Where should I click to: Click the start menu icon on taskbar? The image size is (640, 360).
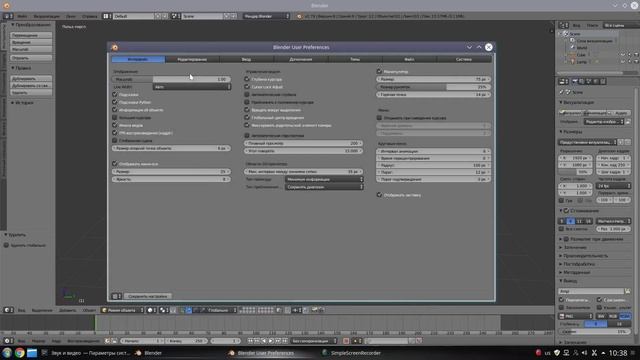tap(7, 353)
